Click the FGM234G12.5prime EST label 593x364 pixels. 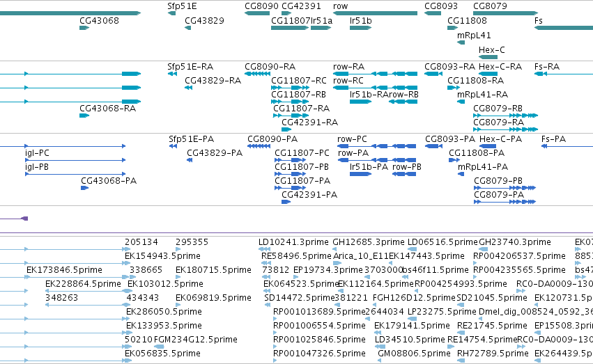tap(196, 340)
